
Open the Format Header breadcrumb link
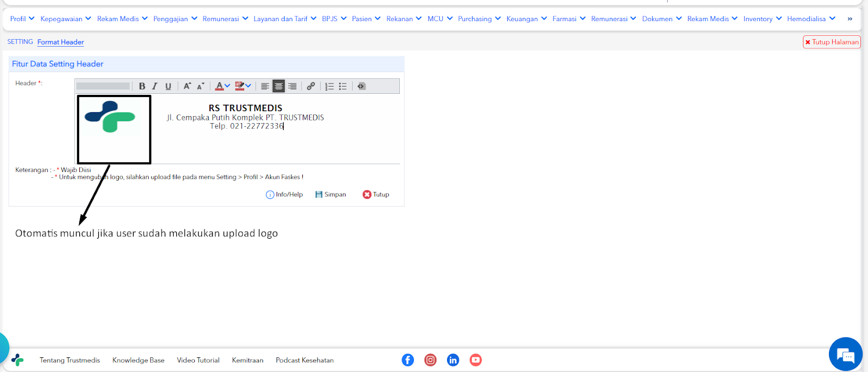[x=61, y=42]
